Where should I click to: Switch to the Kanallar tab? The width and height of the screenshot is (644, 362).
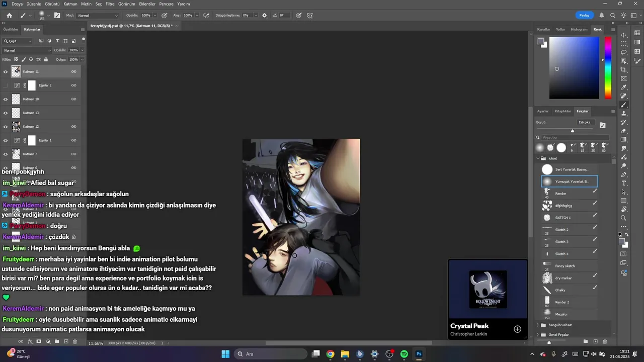(x=543, y=29)
